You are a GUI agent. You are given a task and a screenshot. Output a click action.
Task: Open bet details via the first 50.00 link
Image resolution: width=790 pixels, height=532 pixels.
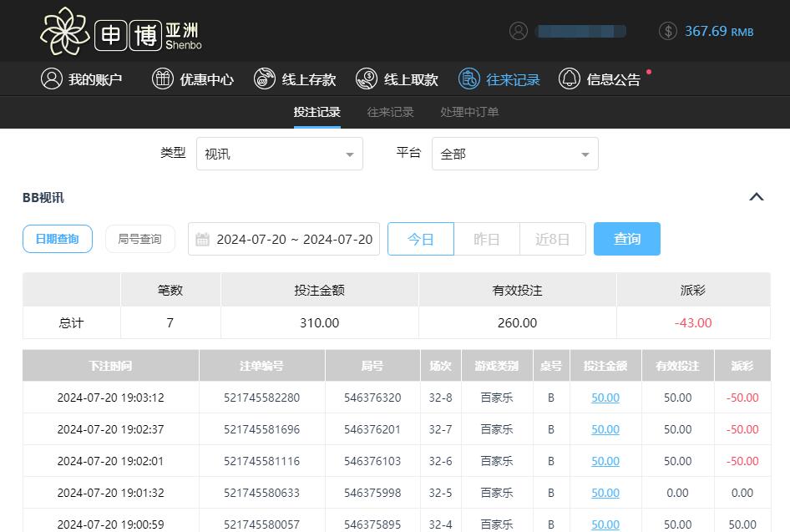tap(605, 398)
